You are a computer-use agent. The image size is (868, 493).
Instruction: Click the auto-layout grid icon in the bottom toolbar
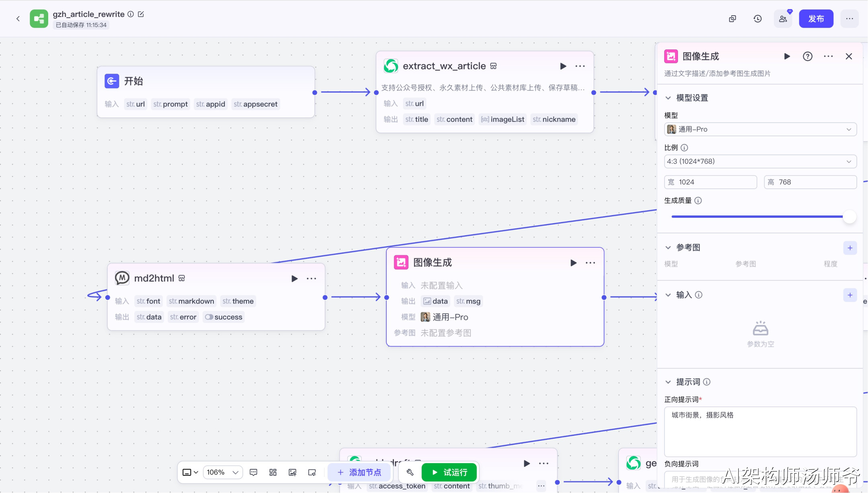pyautogui.click(x=273, y=472)
